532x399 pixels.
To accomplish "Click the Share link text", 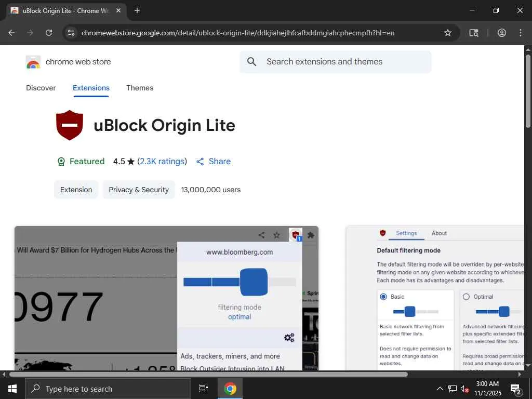I will coord(220,162).
